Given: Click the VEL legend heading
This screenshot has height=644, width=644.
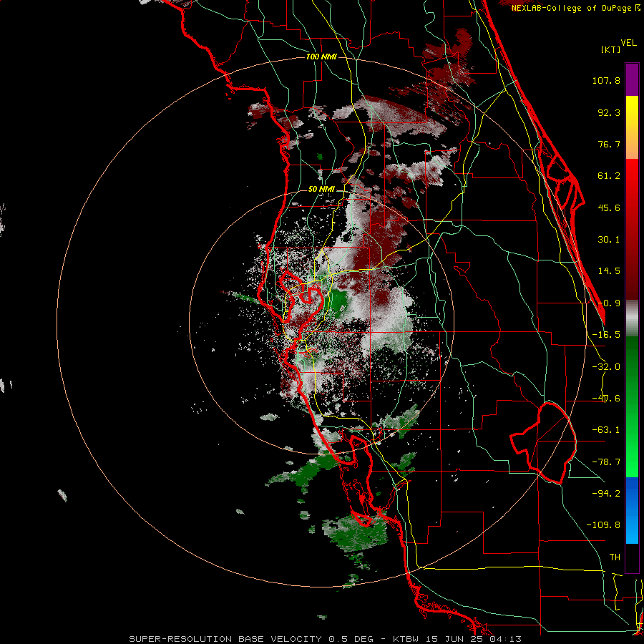Looking at the screenshot, I should (x=628, y=43).
